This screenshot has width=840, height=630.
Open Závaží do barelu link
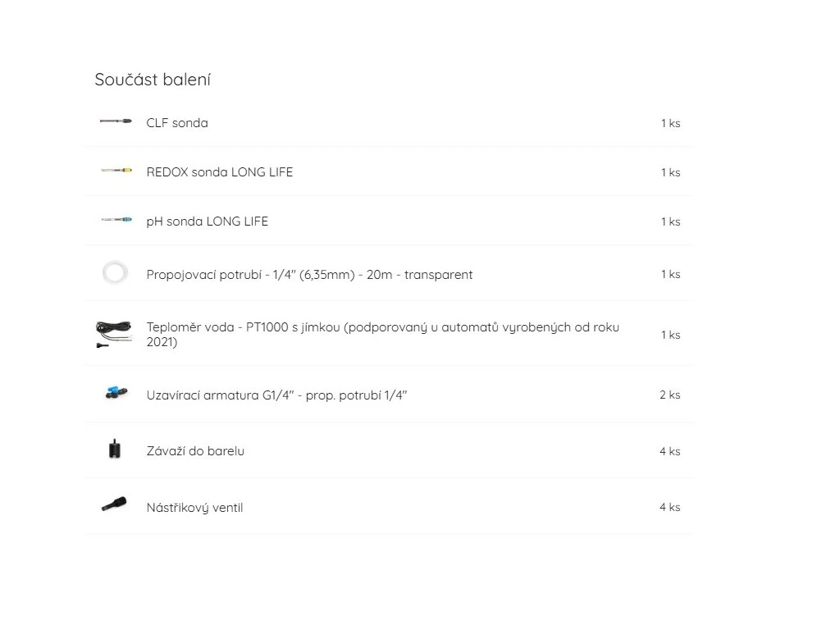(195, 451)
